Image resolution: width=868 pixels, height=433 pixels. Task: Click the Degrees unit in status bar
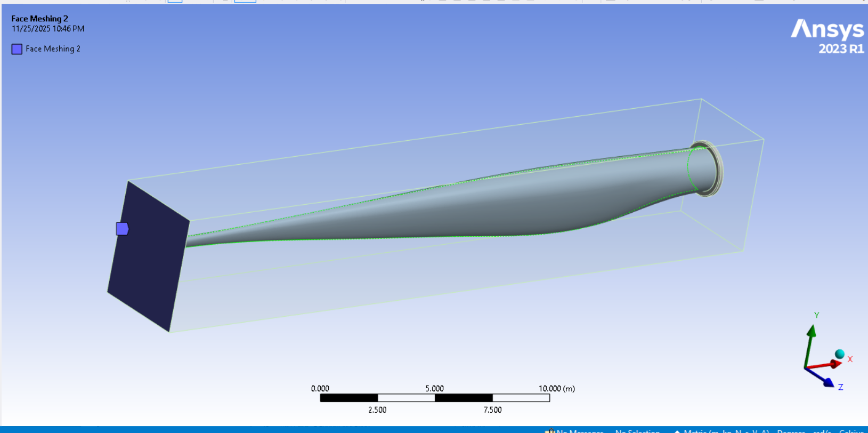791,430
